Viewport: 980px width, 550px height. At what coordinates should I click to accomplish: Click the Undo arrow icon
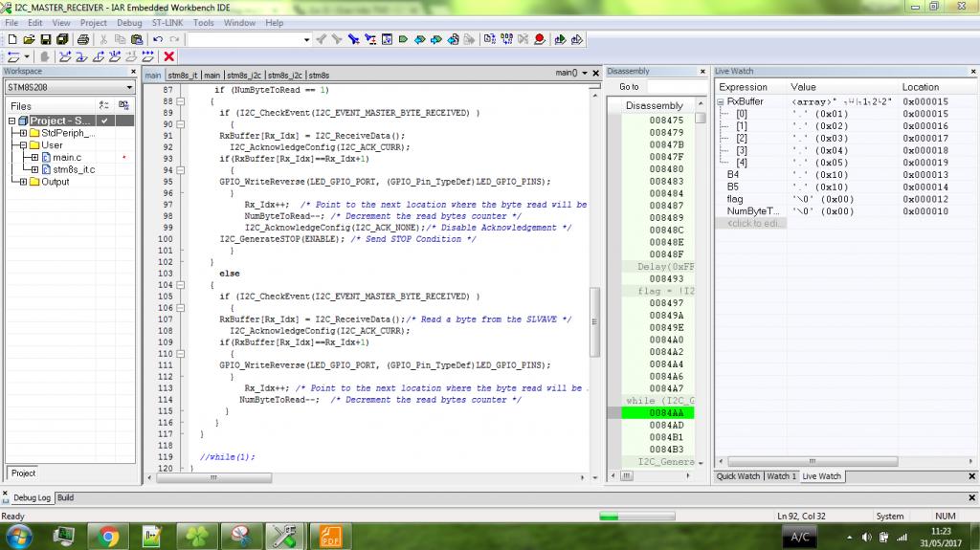(x=158, y=39)
